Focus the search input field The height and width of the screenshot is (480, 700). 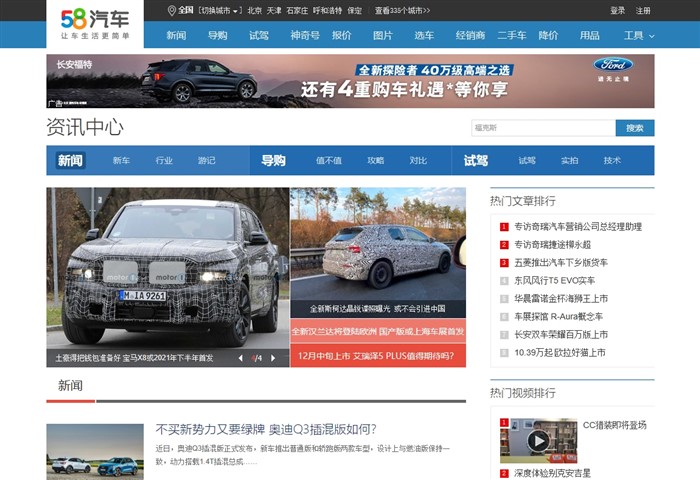[x=543, y=128]
